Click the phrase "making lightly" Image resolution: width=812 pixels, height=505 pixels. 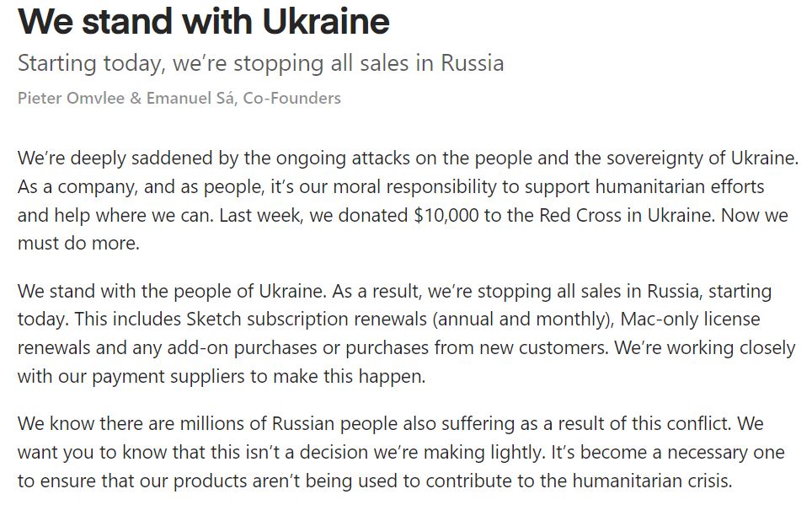tap(487, 453)
